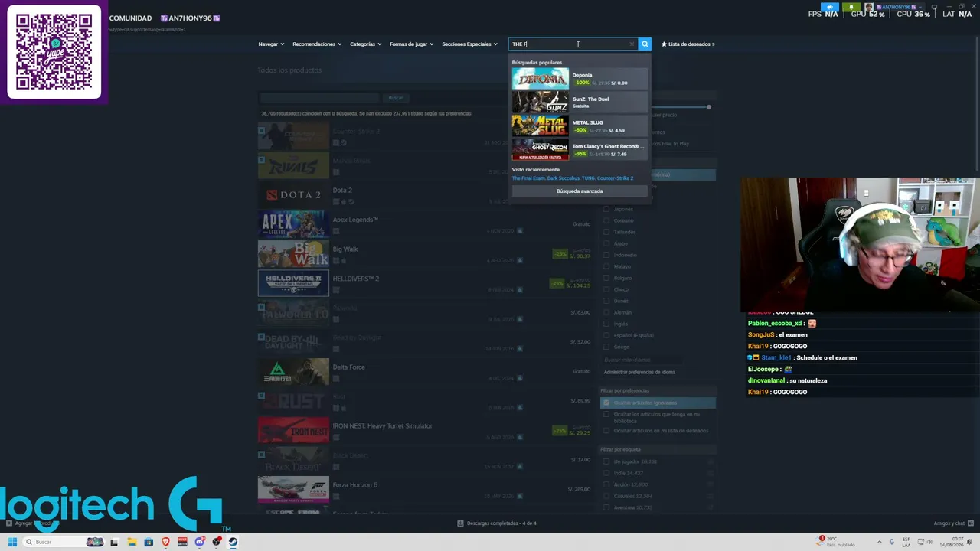Open Secciones Especiales dropdown
Screen dimensions: 980x551
tap(469, 44)
